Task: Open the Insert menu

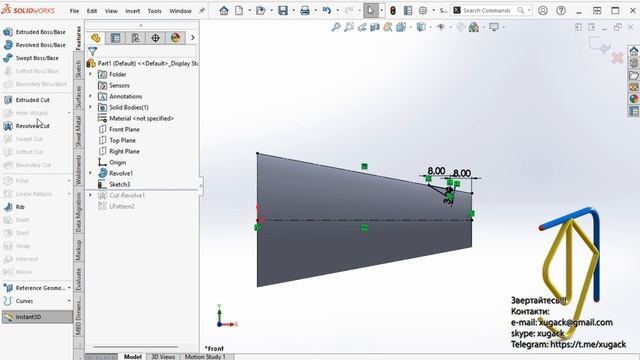Action: [133, 11]
